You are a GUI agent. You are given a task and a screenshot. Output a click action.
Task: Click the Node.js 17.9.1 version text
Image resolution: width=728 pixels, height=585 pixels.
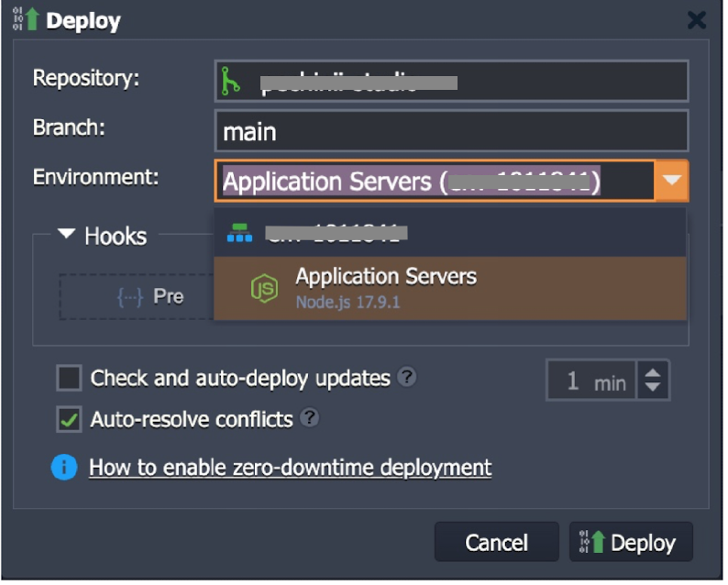coord(350,304)
